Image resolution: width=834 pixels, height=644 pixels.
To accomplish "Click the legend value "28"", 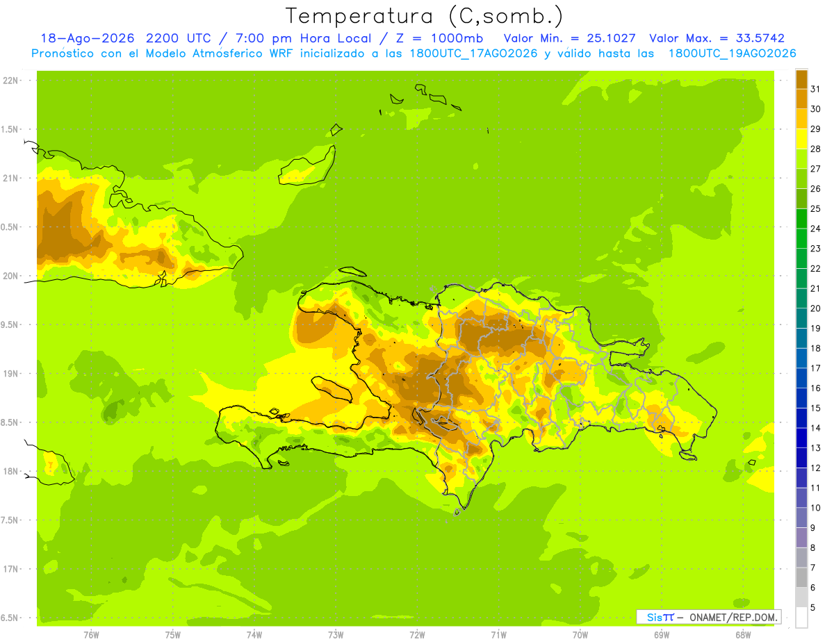I will tap(815, 149).
